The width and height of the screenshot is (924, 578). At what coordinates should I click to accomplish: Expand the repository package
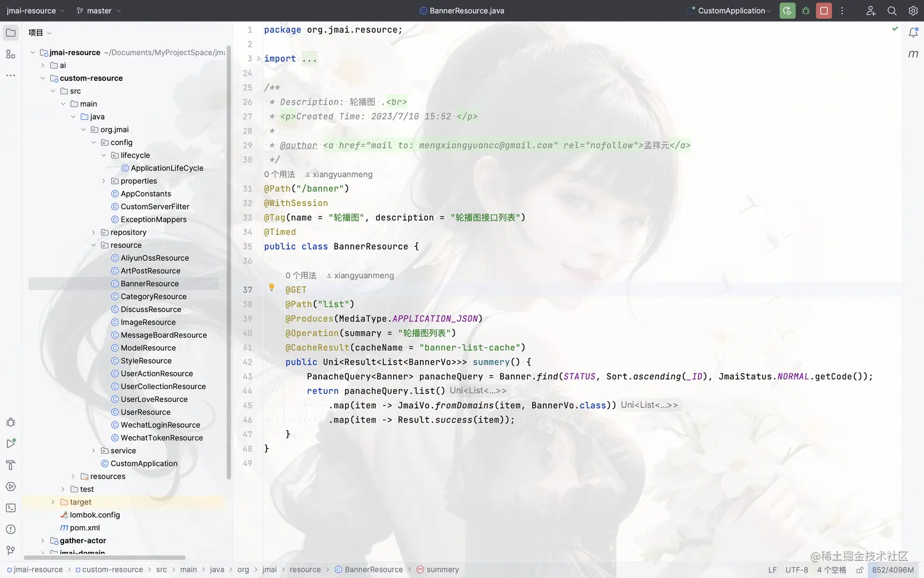click(x=94, y=232)
